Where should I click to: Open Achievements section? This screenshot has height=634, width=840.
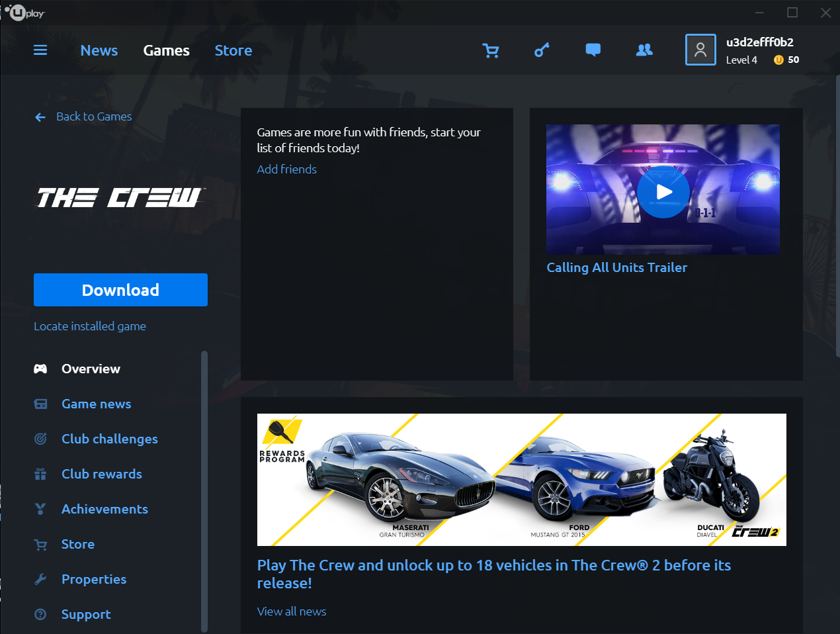[x=105, y=509]
